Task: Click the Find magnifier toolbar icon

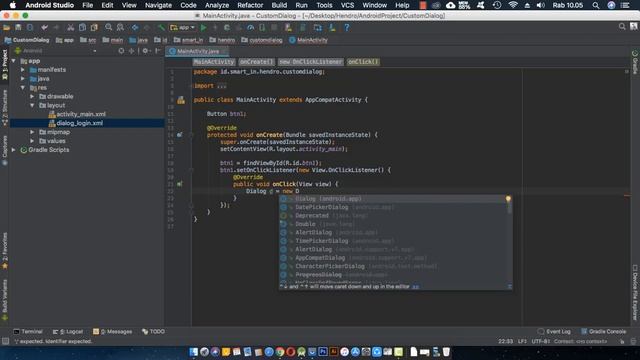Action: [109, 27]
